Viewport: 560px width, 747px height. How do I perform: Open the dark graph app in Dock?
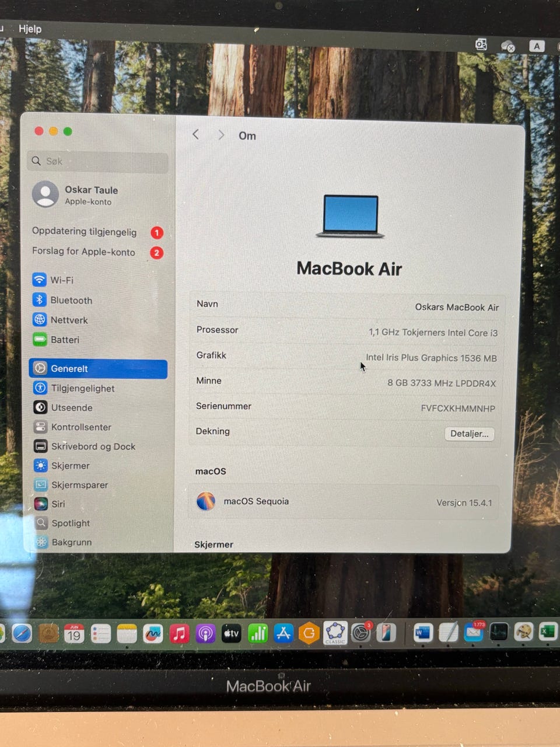tap(499, 632)
